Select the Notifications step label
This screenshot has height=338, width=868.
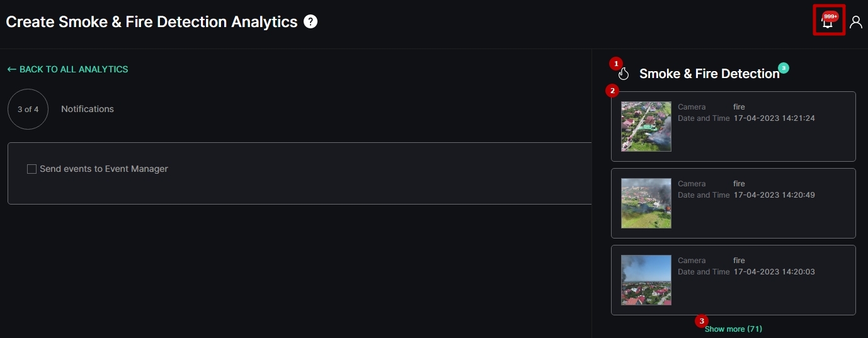point(88,109)
